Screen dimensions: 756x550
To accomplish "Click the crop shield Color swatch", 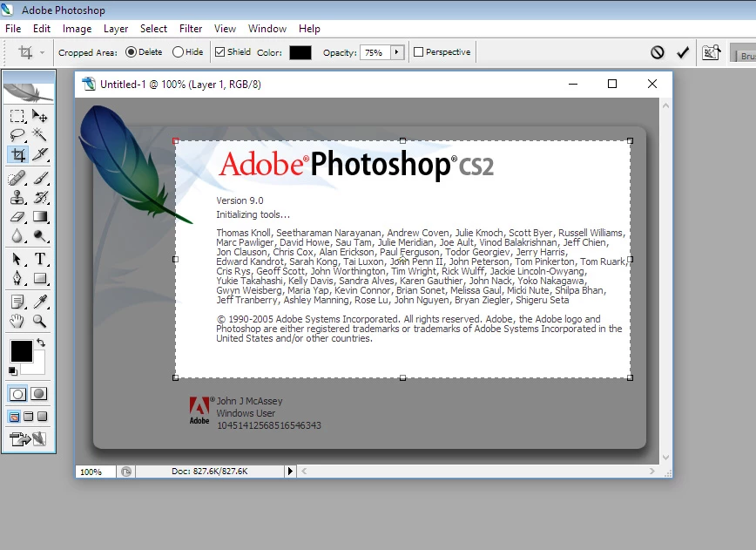I will coord(300,52).
